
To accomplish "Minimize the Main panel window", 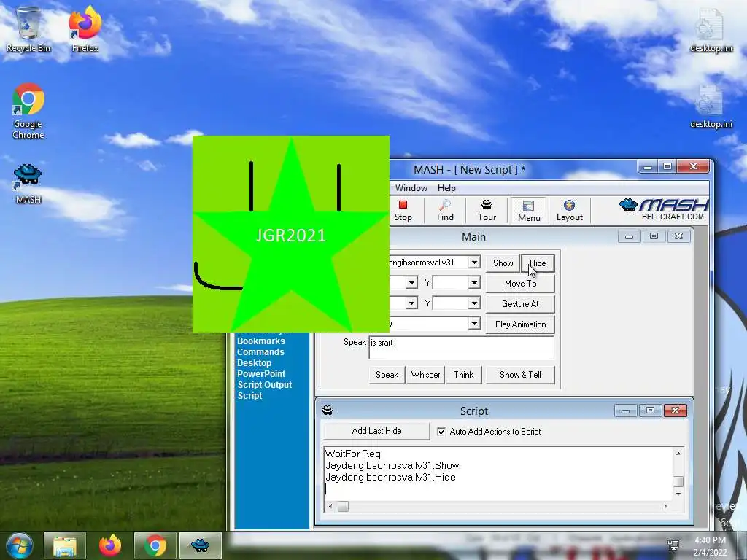I will click(x=629, y=236).
